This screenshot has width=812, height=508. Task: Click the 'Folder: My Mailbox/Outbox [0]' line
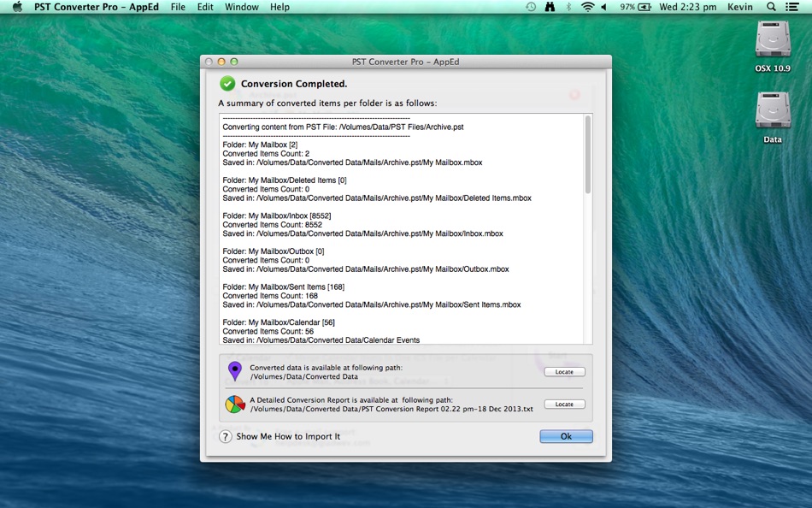click(x=274, y=251)
